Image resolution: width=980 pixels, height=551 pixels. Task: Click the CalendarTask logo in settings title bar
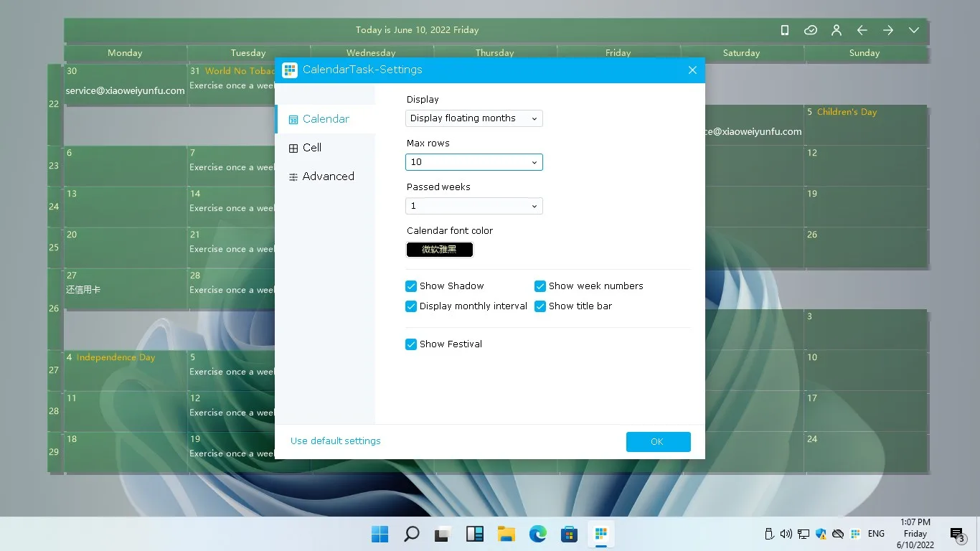[290, 70]
